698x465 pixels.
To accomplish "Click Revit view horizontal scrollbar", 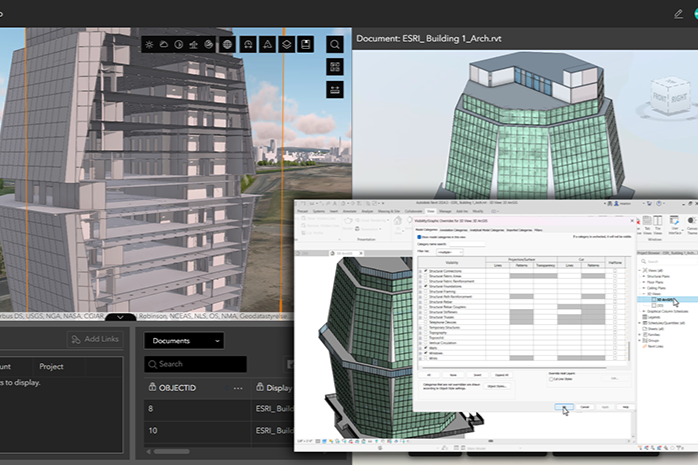I will [x=490, y=441].
